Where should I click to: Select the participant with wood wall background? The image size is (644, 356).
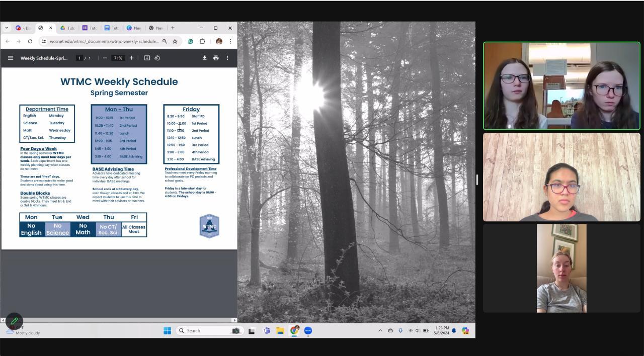tap(561, 177)
